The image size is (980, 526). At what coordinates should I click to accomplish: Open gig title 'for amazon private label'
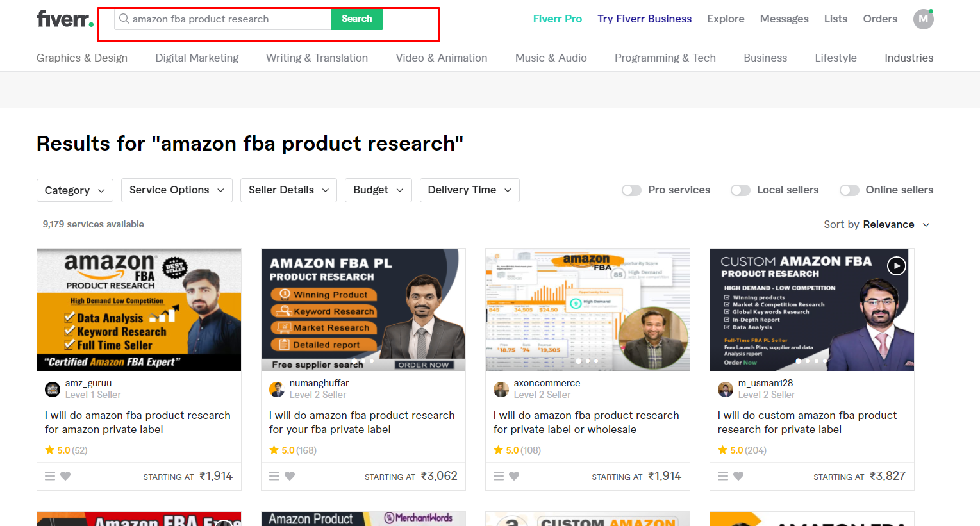click(137, 422)
